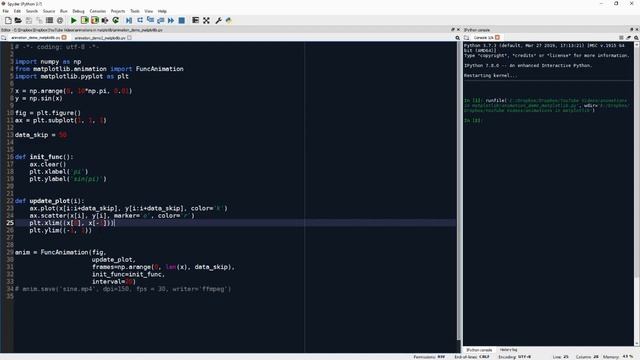Open the Edit menu

point(17,11)
